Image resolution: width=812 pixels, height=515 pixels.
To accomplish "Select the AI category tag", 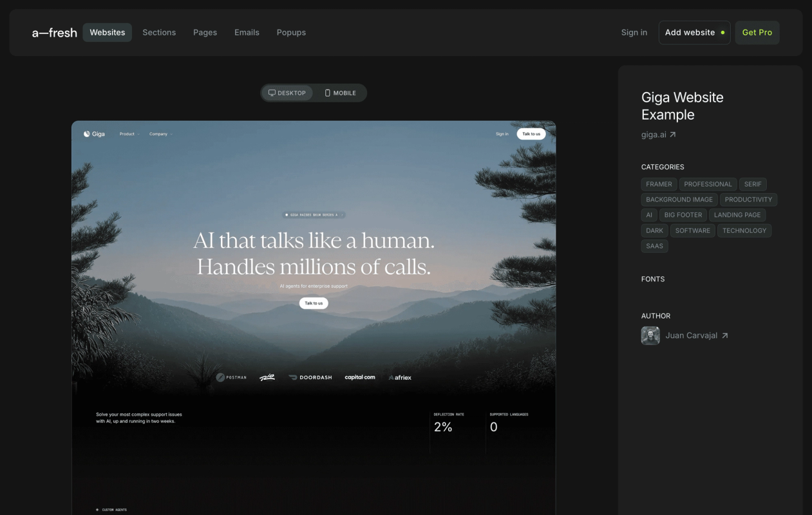I will (649, 215).
